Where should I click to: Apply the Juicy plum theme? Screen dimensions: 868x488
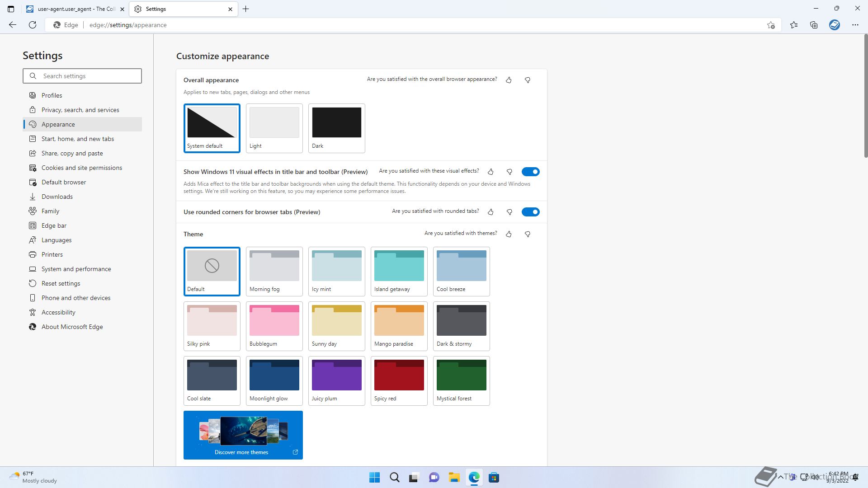click(337, 381)
